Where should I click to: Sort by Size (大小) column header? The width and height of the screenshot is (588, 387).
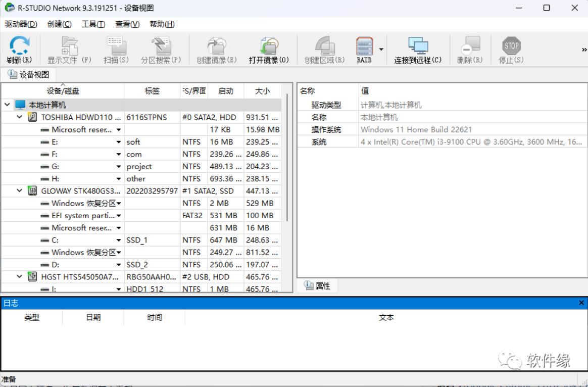263,91
